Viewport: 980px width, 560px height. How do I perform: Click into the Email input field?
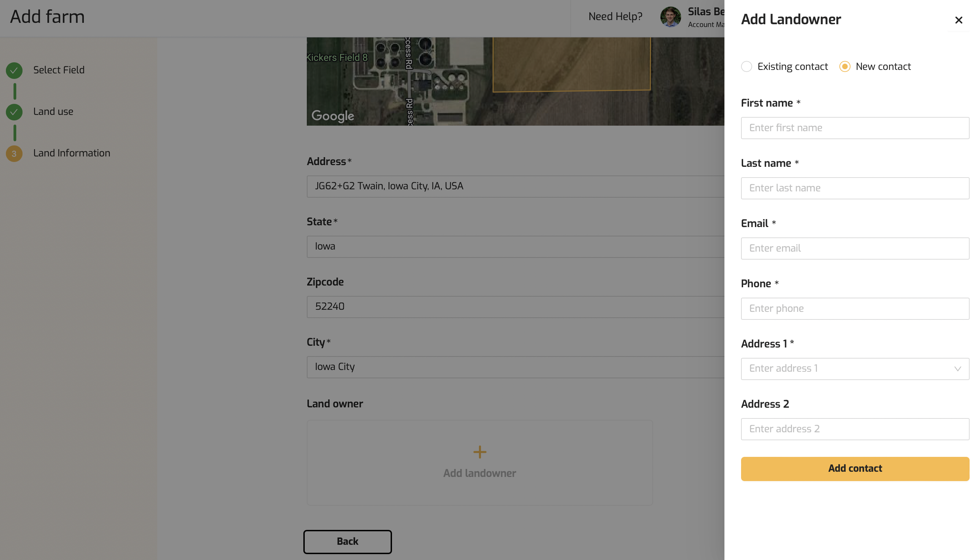click(x=855, y=249)
